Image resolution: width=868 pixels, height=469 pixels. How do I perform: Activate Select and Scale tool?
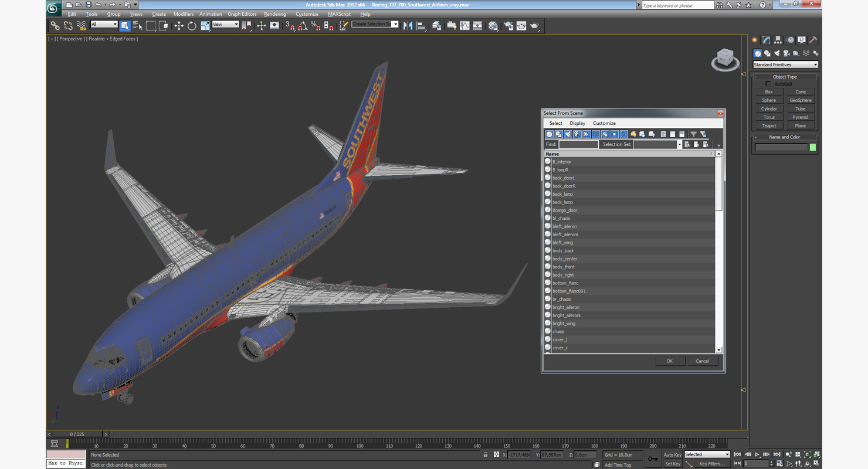(x=205, y=26)
